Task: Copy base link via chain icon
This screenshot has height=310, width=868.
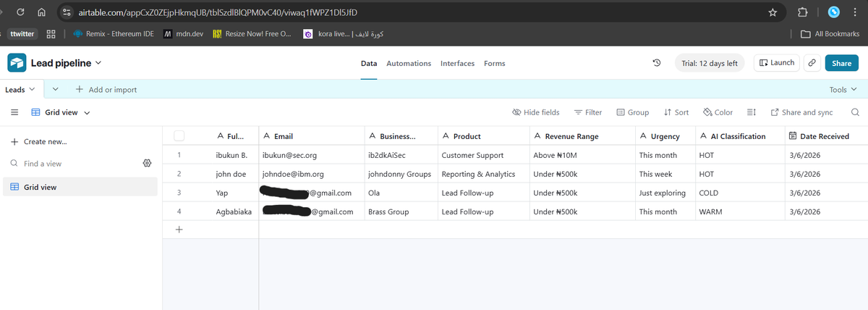Action: click(812, 63)
